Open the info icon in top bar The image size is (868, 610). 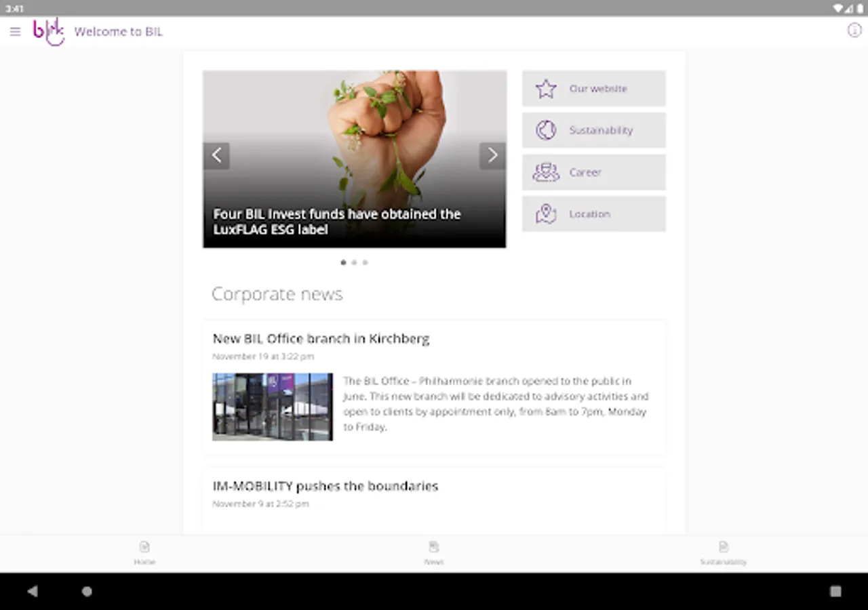(x=854, y=30)
